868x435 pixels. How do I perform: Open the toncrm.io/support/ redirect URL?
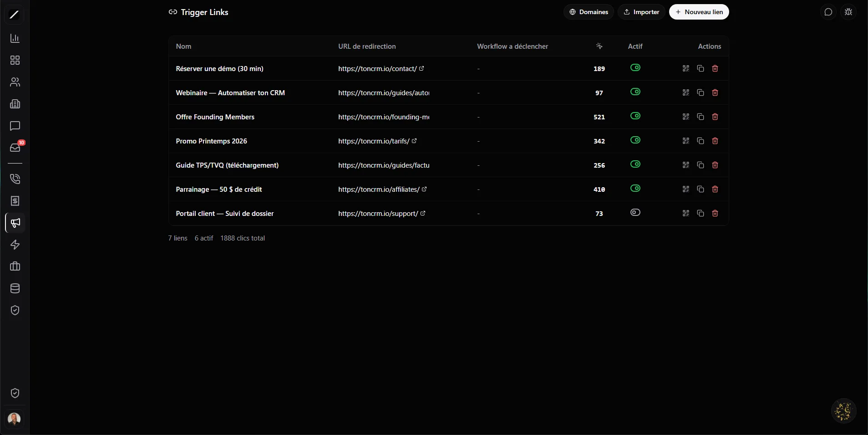(x=381, y=214)
